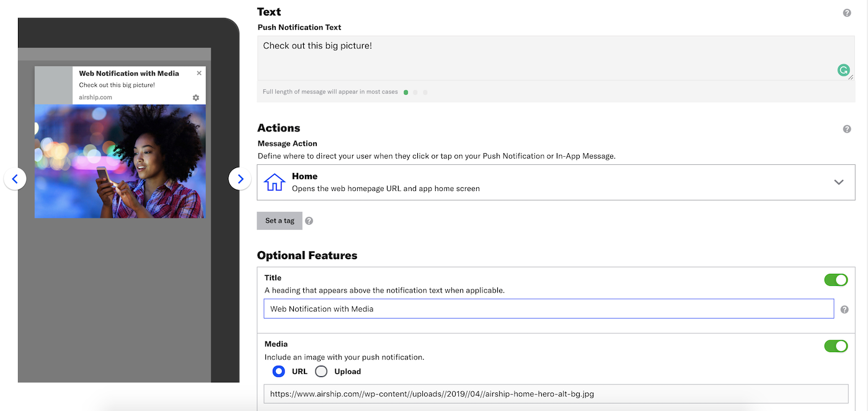Show the next device preview
The height and width of the screenshot is (411, 868).
click(240, 179)
